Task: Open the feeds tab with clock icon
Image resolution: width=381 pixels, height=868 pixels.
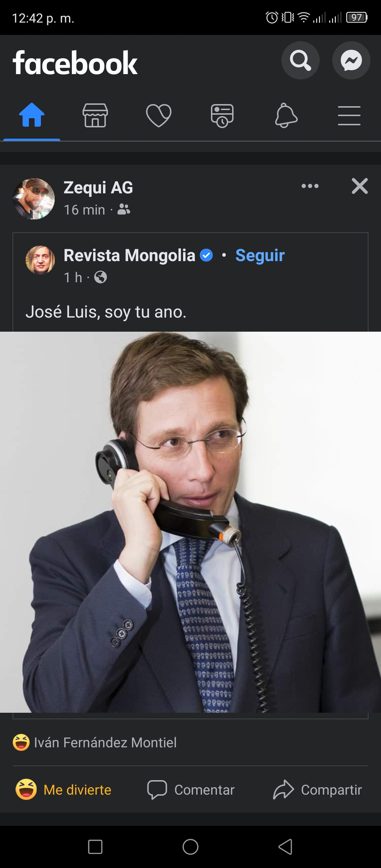Action: (222, 115)
